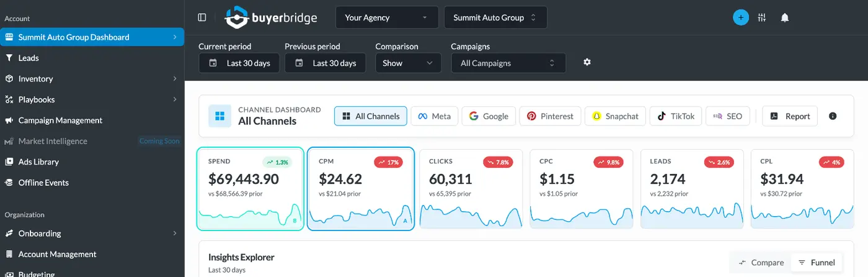Click the Onboarding handshake icon
Image resolution: width=868 pixels, height=277 pixels.
click(x=9, y=234)
